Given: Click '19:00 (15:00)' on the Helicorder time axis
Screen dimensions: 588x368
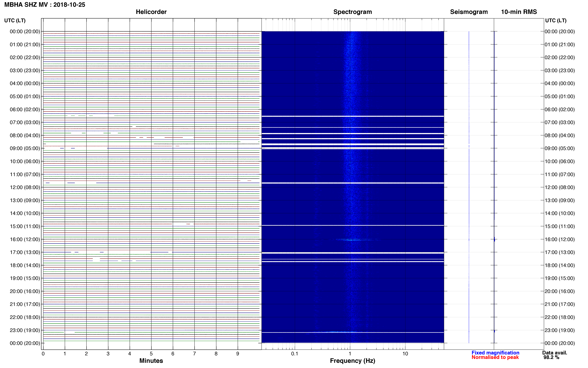Looking at the screenshot, I should coord(25,278).
